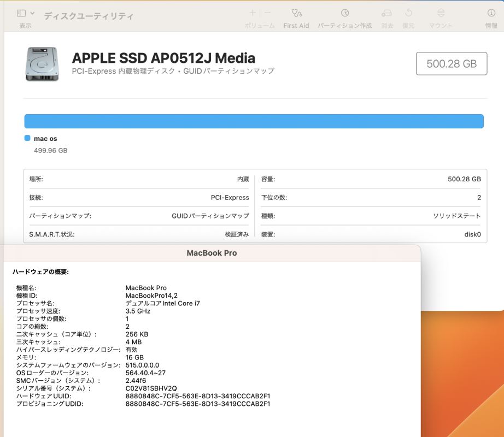Click the MacBookPro14,2 model ID value
504x437 pixels.
pos(151,296)
